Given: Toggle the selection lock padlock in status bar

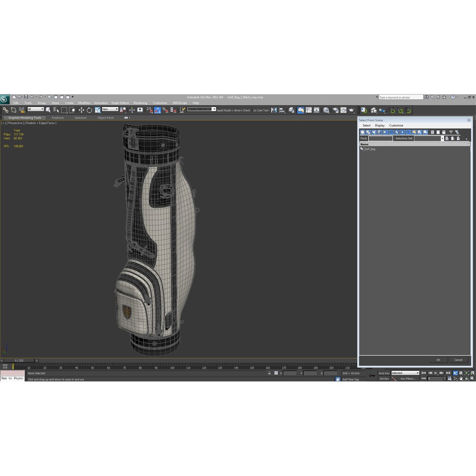Looking at the screenshot, I should 269,373.
